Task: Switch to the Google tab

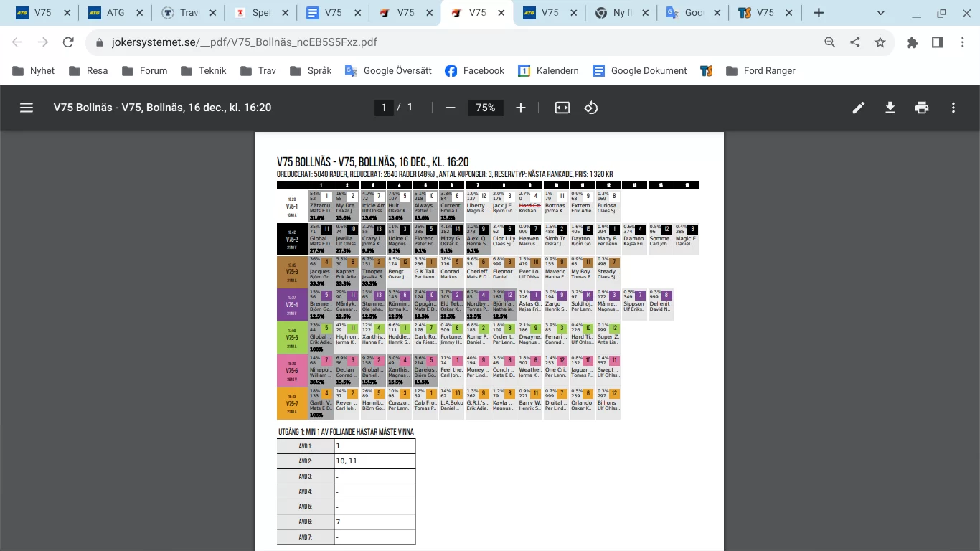Action: 692,13
